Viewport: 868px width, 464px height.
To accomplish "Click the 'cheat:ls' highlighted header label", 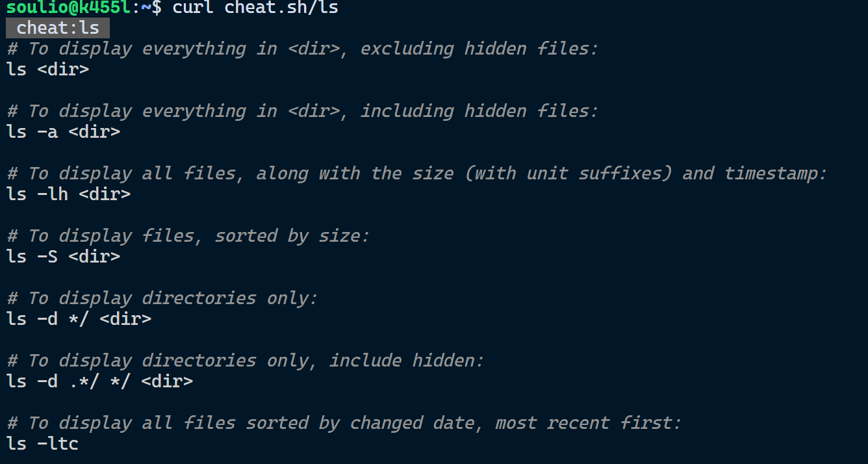I will tap(57, 28).
